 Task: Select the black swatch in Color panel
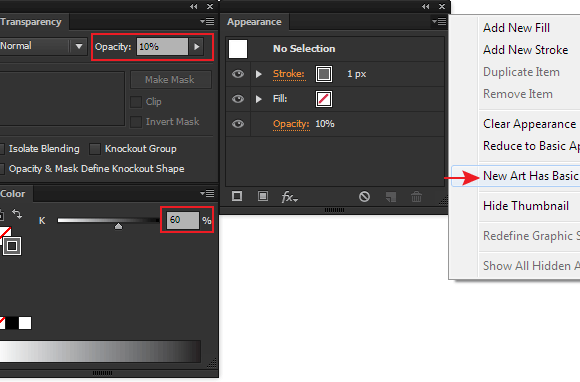click(x=12, y=323)
